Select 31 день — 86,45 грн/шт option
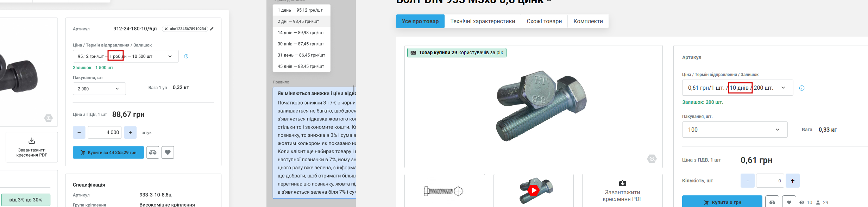868x207 pixels. [301, 55]
